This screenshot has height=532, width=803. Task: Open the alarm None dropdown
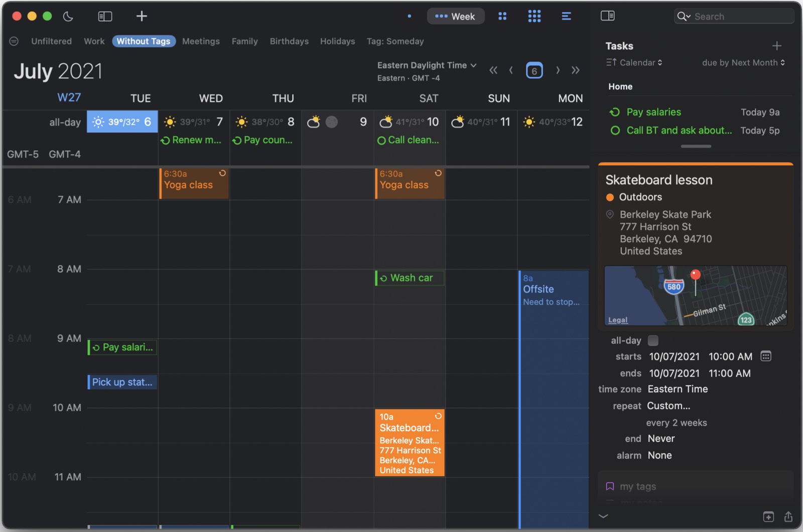point(659,455)
